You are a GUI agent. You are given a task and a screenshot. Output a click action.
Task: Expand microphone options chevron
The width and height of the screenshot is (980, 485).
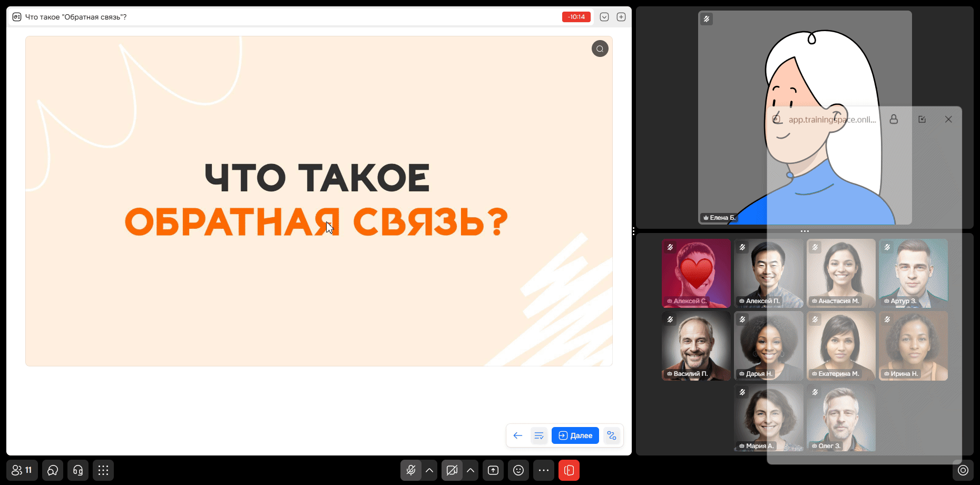(429, 470)
